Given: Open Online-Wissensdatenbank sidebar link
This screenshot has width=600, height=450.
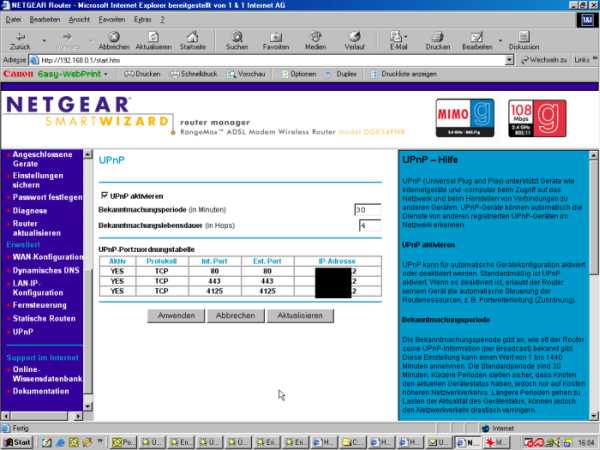Looking at the screenshot, I should (47, 374).
